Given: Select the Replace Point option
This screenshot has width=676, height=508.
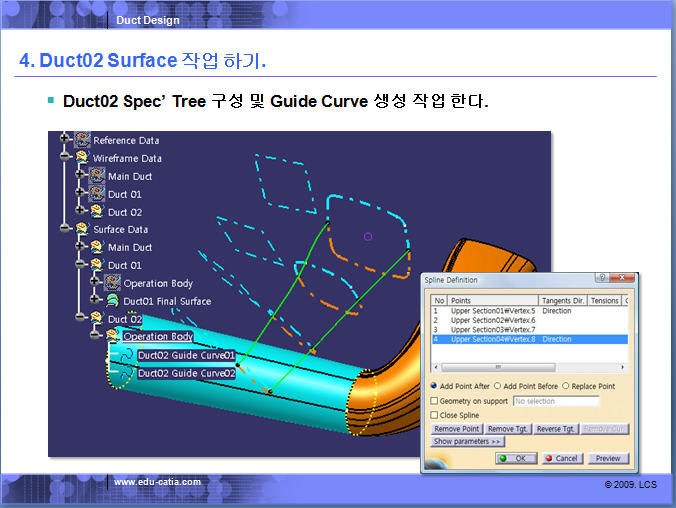Looking at the screenshot, I should [x=567, y=386].
